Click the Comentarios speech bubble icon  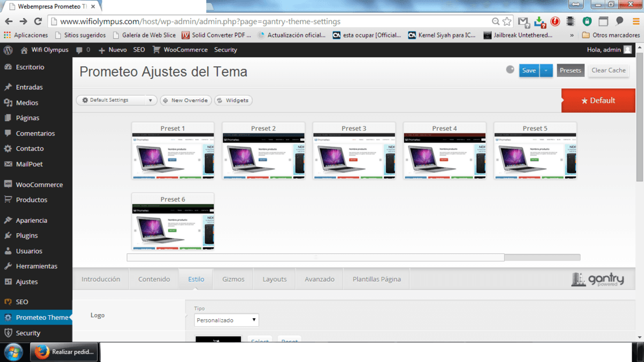pos(8,133)
